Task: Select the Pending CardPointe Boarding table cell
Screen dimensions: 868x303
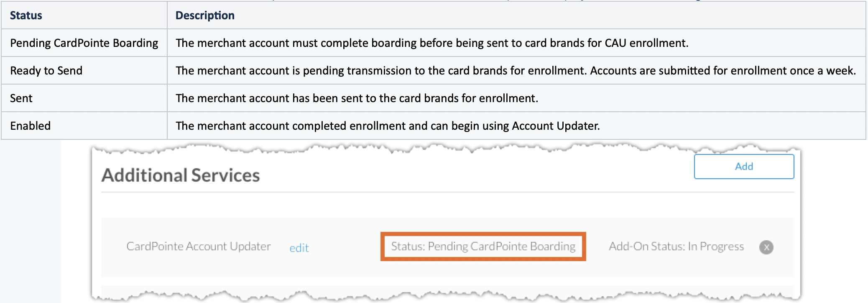Action: (84, 43)
